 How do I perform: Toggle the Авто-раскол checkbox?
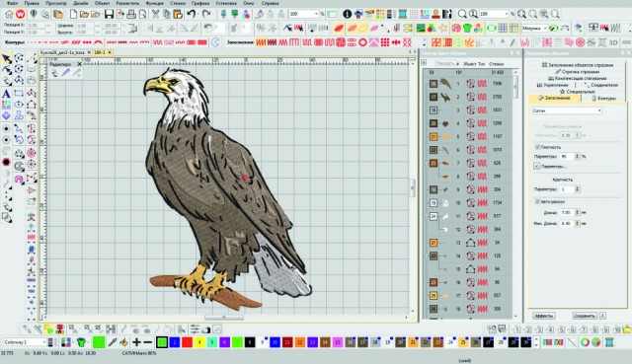coord(537,201)
